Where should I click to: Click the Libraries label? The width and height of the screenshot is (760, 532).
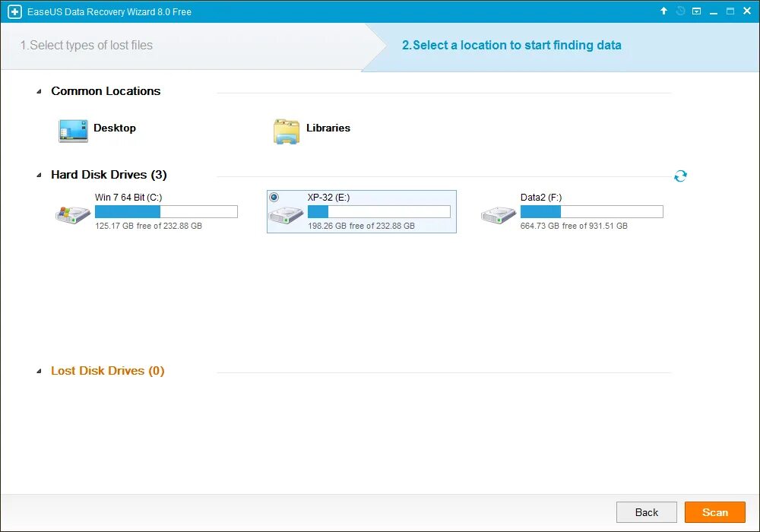[x=328, y=128]
